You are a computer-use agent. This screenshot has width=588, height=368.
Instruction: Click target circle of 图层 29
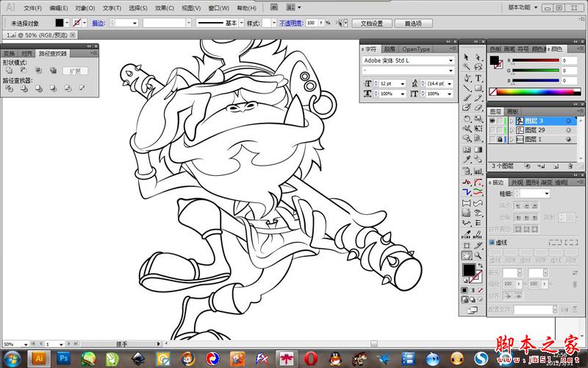click(568, 130)
